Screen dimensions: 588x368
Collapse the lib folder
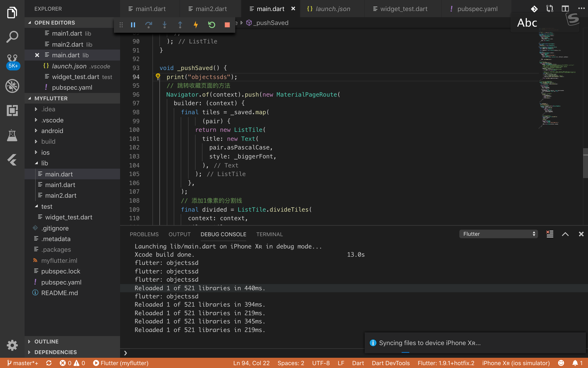tap(45, 163)
